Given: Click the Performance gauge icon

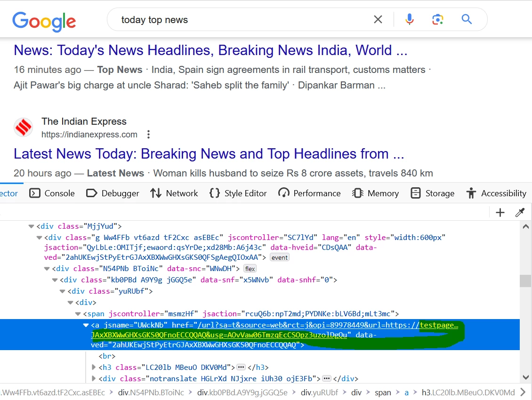Looking at the screenshot, I should tap(283, 193).
